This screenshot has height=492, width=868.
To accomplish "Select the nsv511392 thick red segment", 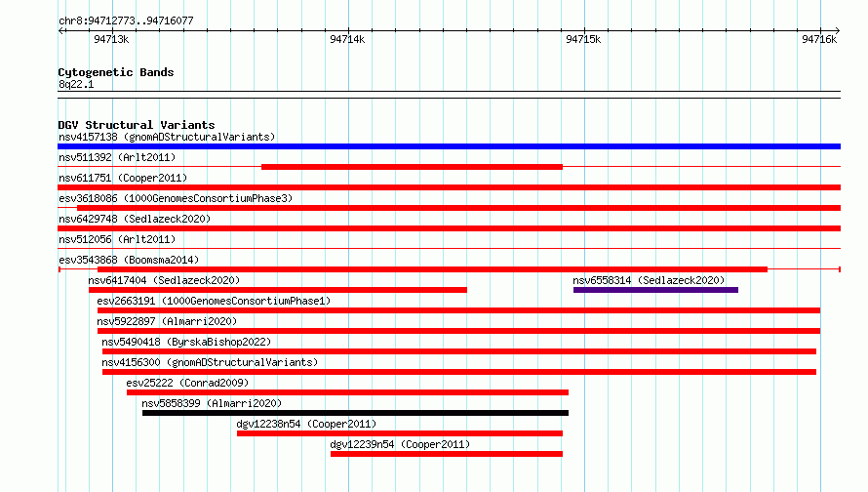I will point(412,167).
